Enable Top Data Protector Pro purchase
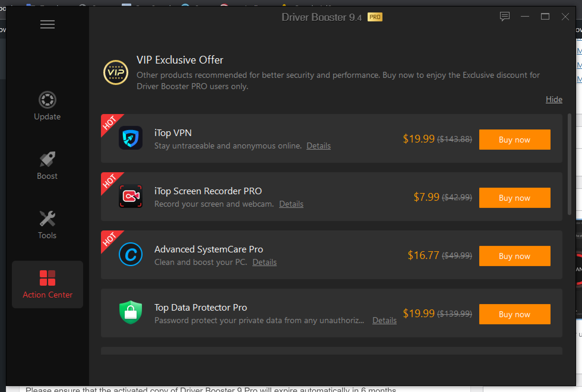The image size is (582, 392). point(514,314)
